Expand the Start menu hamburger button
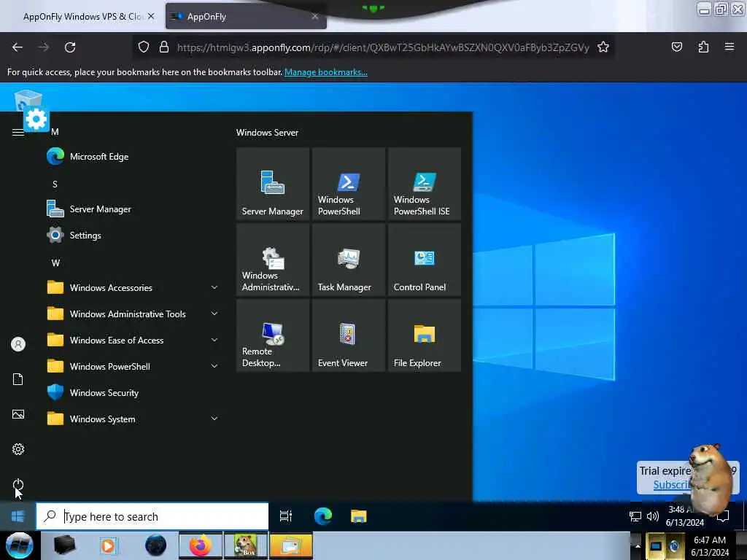 click(x=18, y=133)
